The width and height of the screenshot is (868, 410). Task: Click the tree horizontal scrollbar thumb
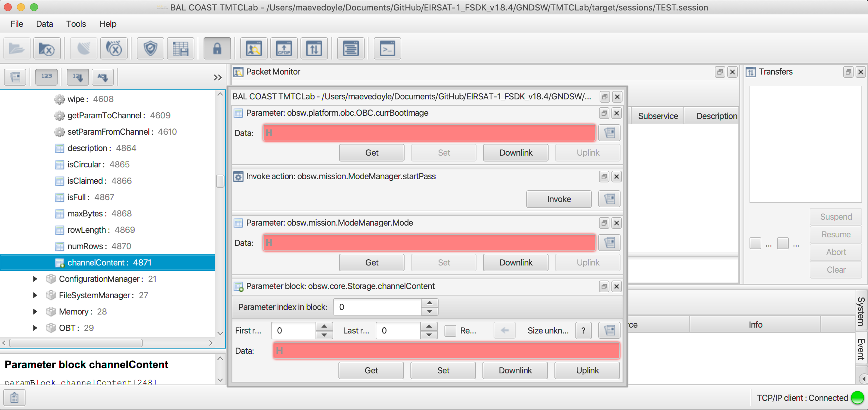[x=76, y=343]
